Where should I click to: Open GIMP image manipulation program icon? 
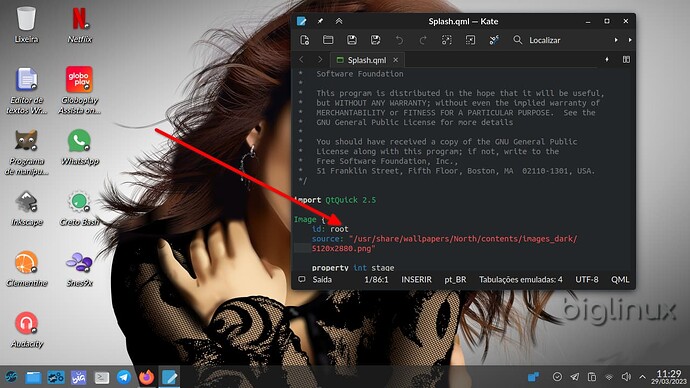coord(26,152)
